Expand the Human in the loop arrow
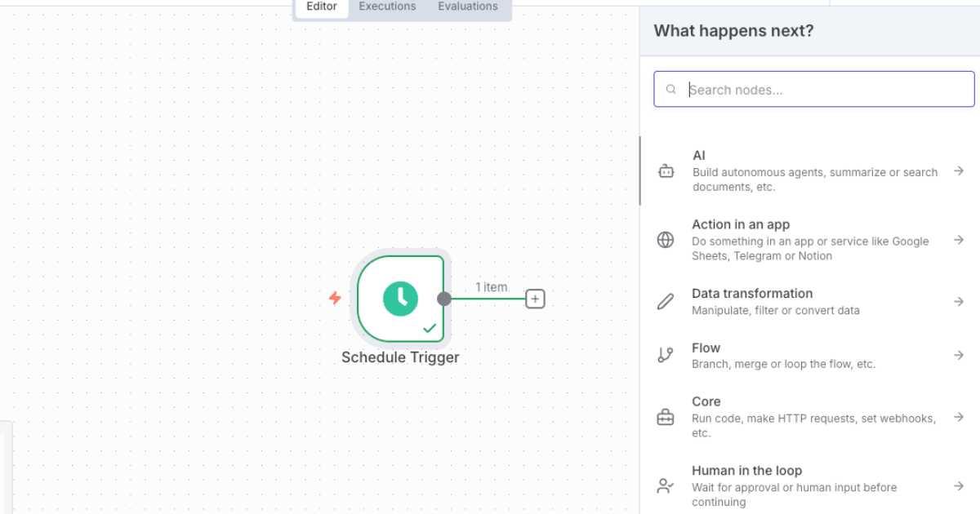This screenshot has height=514, width=980. 959,486
